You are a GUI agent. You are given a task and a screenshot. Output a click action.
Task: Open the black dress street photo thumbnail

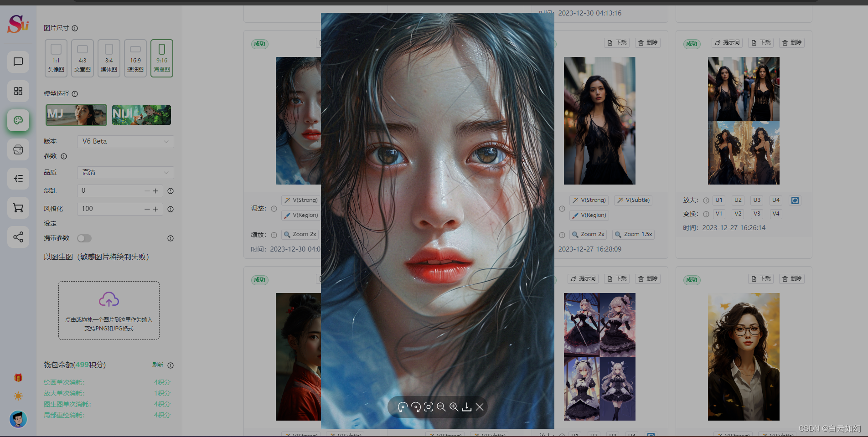(599, 121)
